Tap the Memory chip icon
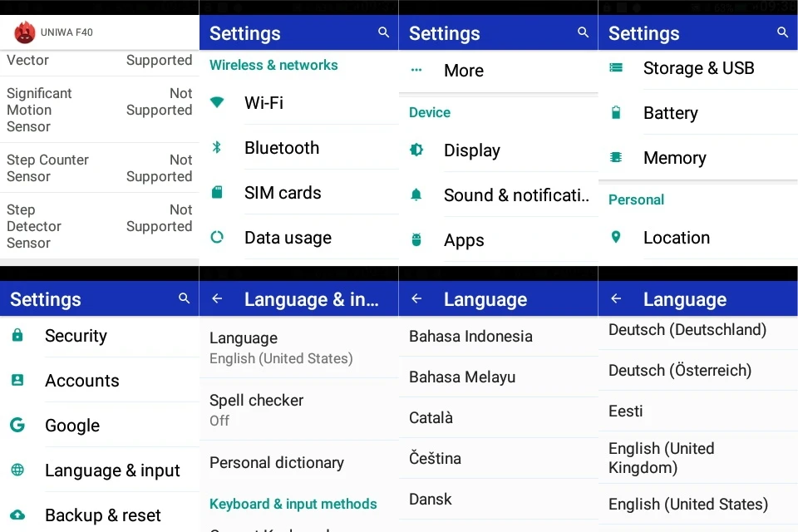The width and height of the screenshot is (798, 532). pos(616,157)
